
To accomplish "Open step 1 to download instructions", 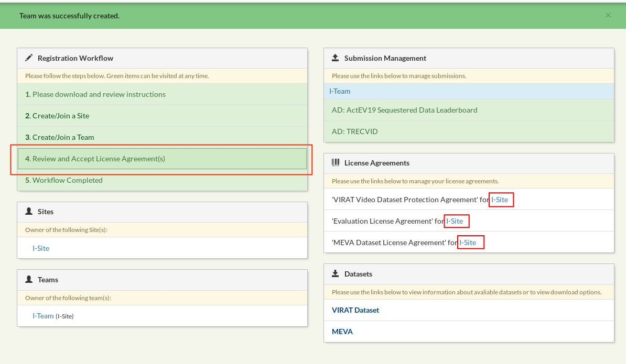I will point(98,94).
